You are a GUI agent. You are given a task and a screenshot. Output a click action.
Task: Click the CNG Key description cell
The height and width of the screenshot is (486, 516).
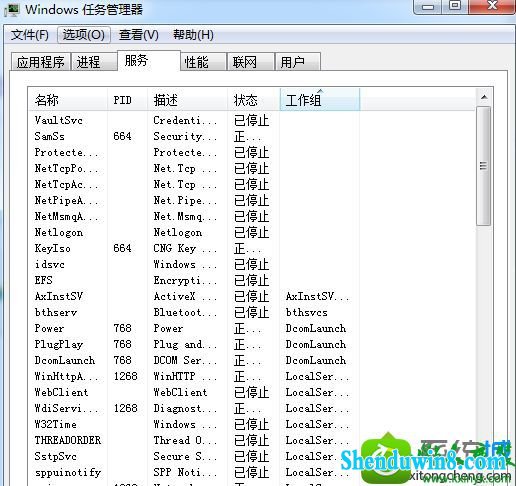coord(185,248)
